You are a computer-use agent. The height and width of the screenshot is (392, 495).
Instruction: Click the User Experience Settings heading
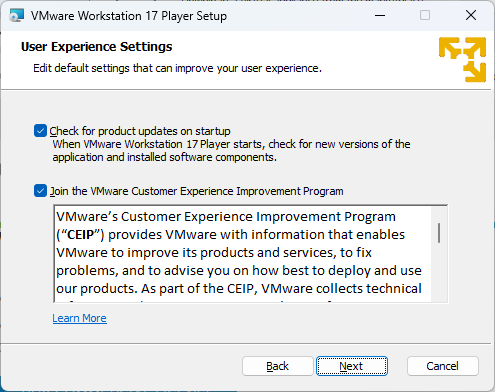click(x=97, y=47)
